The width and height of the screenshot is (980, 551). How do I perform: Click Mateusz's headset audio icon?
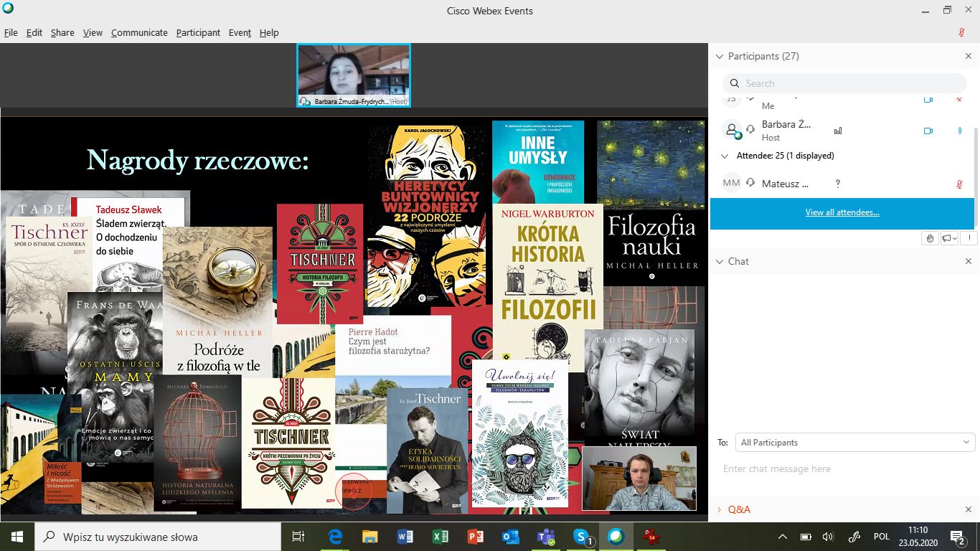750,183
